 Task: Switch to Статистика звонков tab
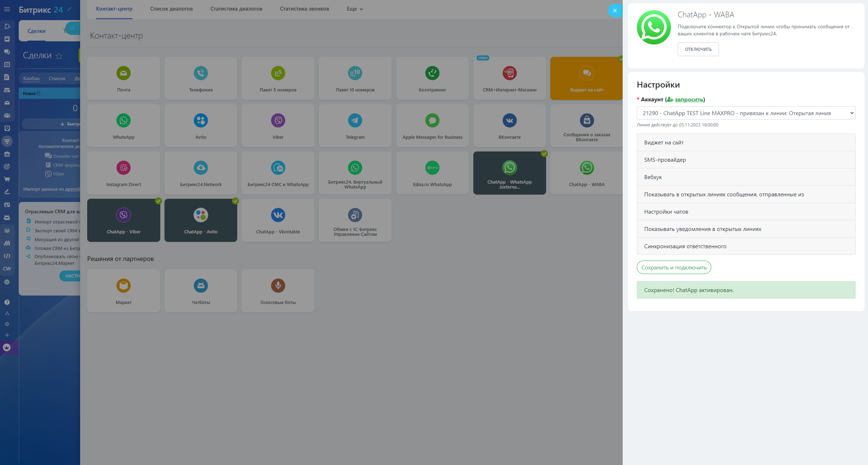pos(304,9)
